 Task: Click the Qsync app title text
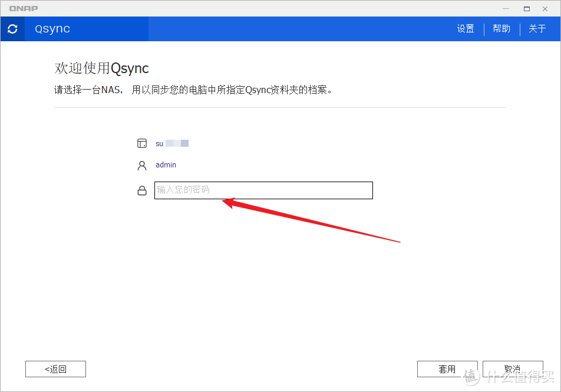tap(51, 28)
